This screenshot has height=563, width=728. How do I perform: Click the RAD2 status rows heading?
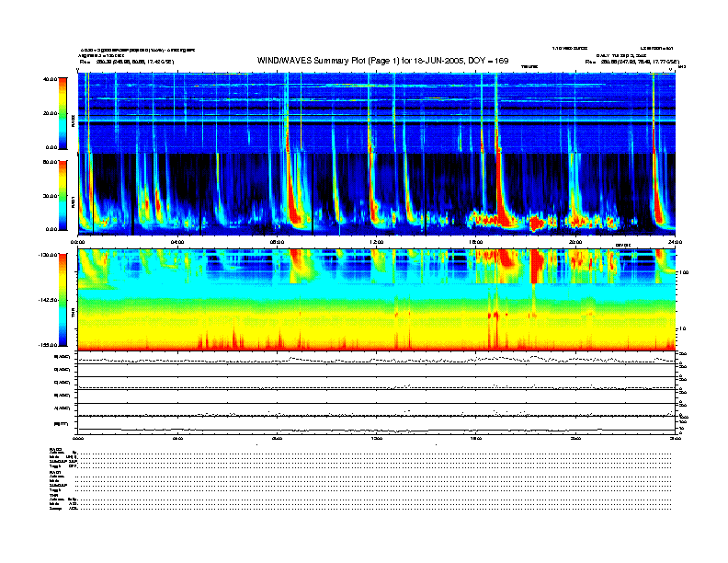point(56,449)
